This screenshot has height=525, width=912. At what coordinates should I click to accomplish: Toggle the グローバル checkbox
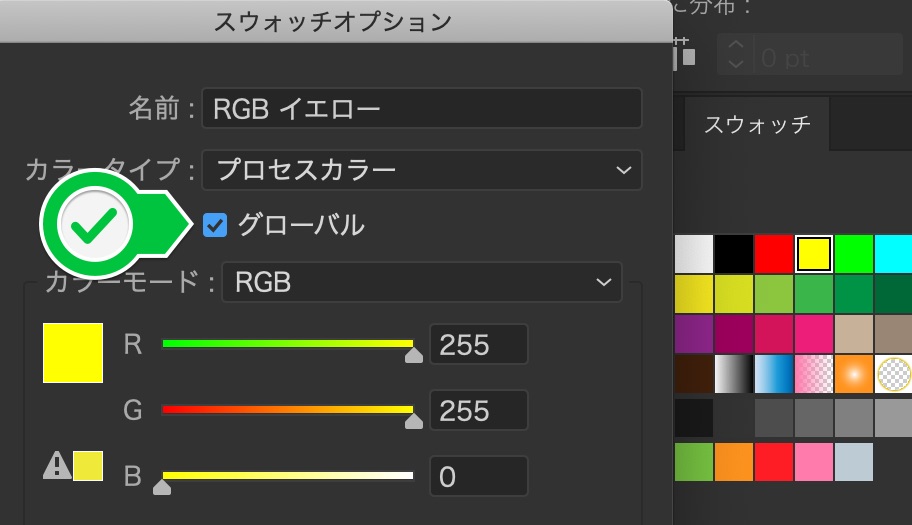click(215, 225)
